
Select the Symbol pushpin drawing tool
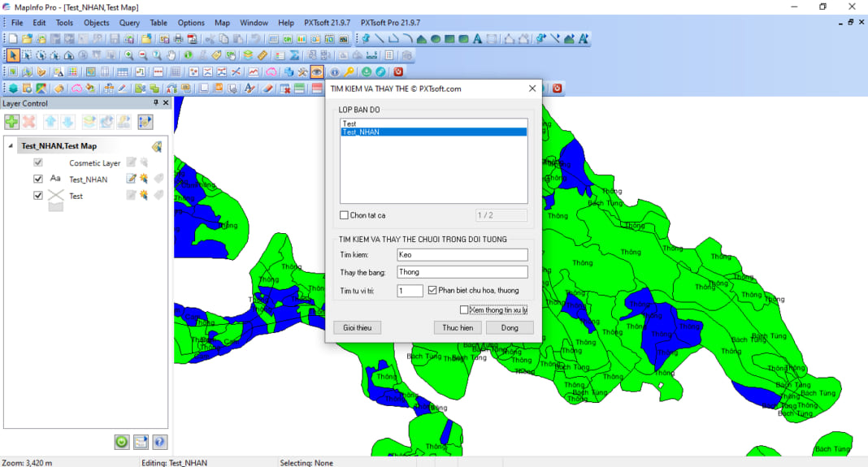tap(366, 39)
